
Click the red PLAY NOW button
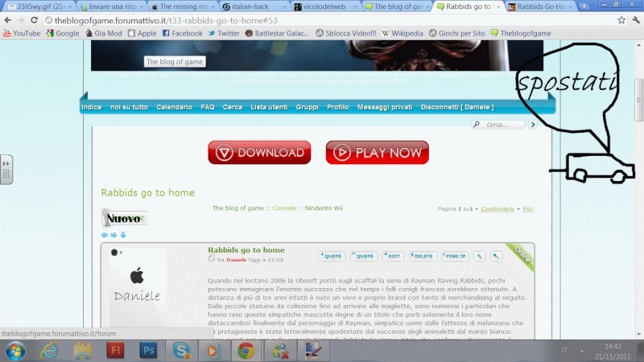coord(377,152)
